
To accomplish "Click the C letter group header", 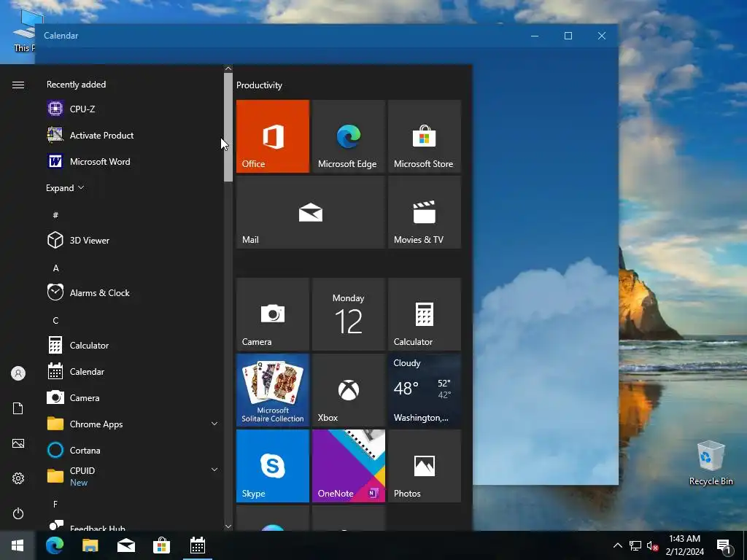I will point(55,321).
